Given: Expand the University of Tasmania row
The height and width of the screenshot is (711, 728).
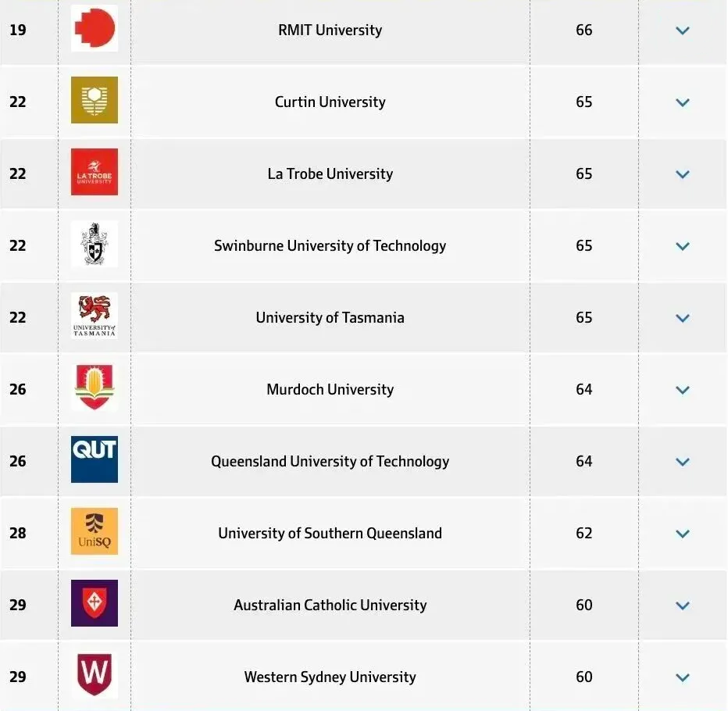Looking at the screenshot, I should pyautogui.click(x=683, y=319).
